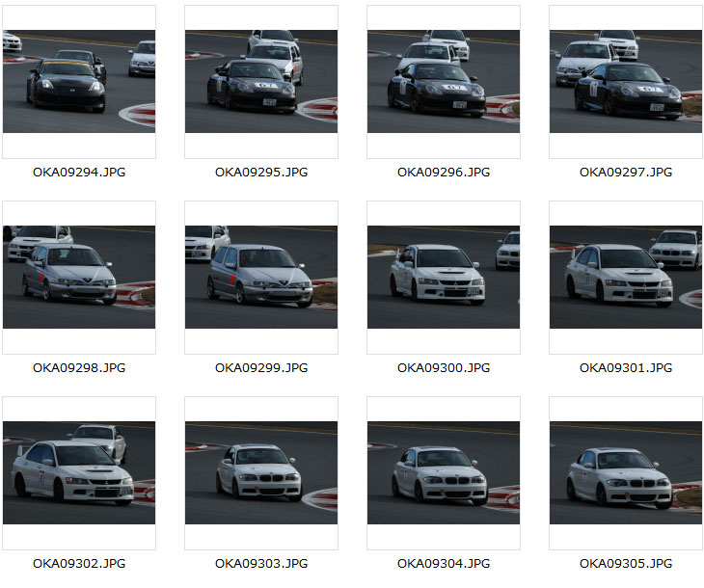Click the file name OKA09296.JPG

444,173
